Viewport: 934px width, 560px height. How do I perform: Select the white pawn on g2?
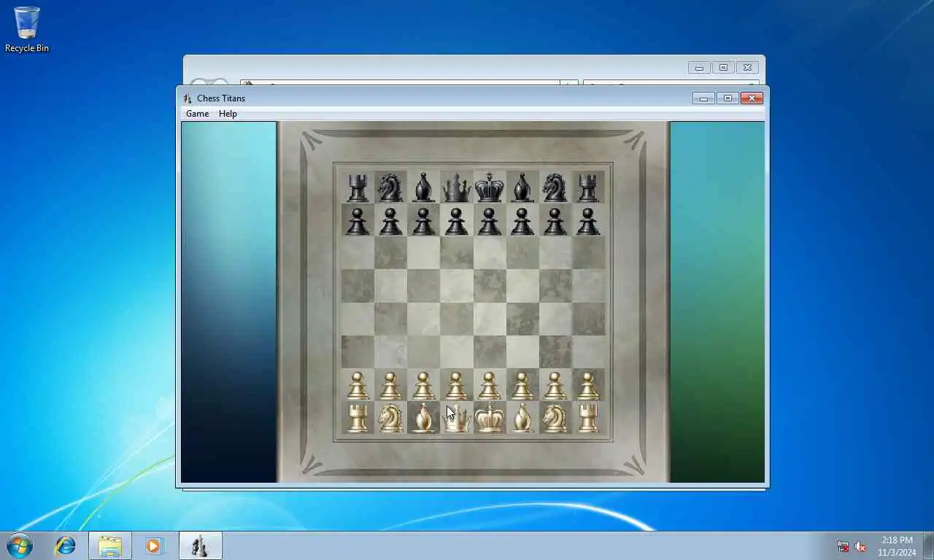[555, 386]
